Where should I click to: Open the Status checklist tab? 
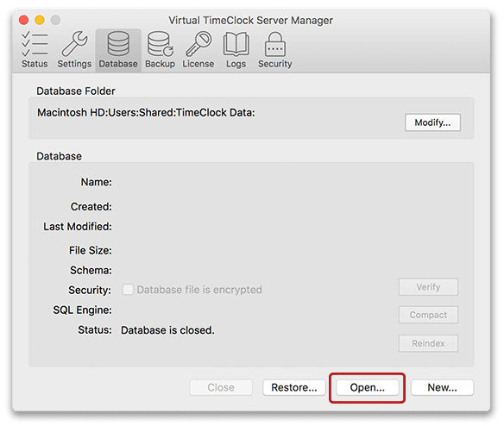[x=35, y=50]
